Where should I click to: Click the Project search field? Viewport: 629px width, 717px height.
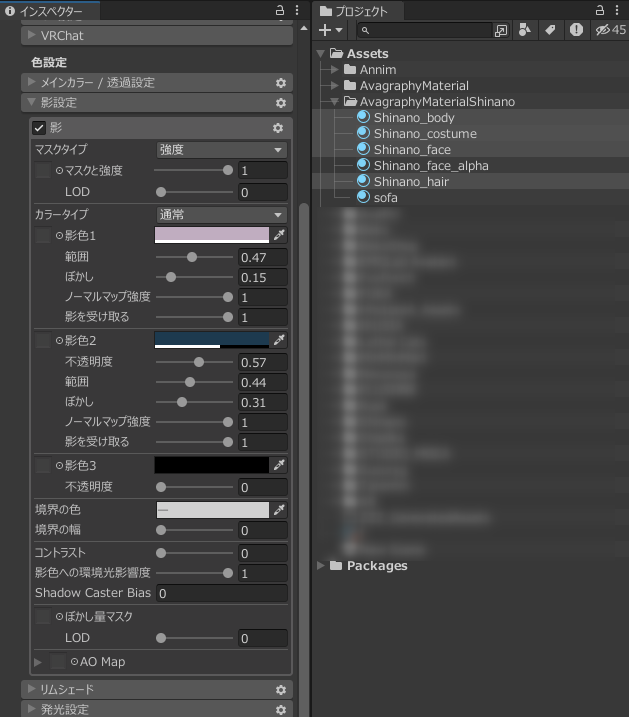coord(425,31)
